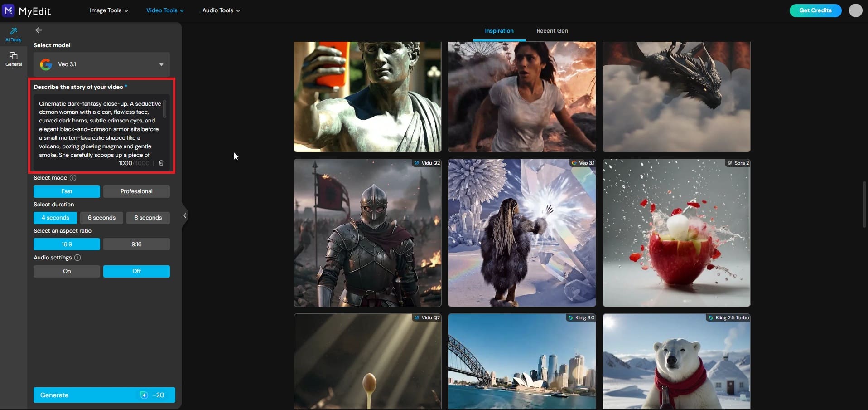Open the profile avatar in the top corner

(855, 10)
